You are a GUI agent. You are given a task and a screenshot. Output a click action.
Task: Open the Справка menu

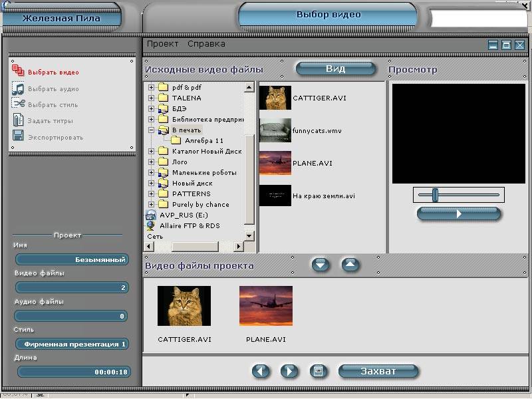(206, 44)
